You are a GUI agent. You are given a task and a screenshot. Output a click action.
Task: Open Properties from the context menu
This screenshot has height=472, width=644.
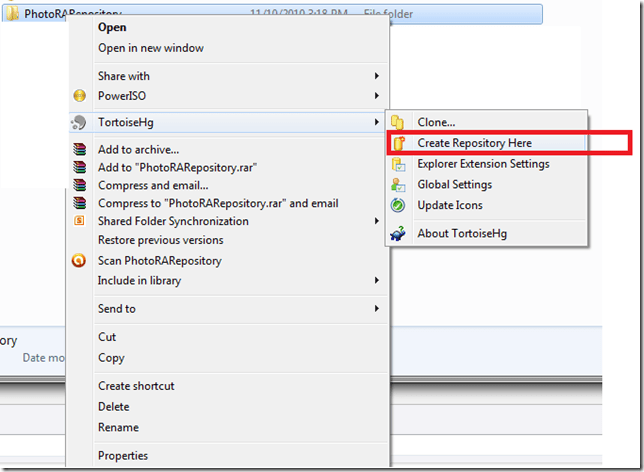click(x=123, y=456)
